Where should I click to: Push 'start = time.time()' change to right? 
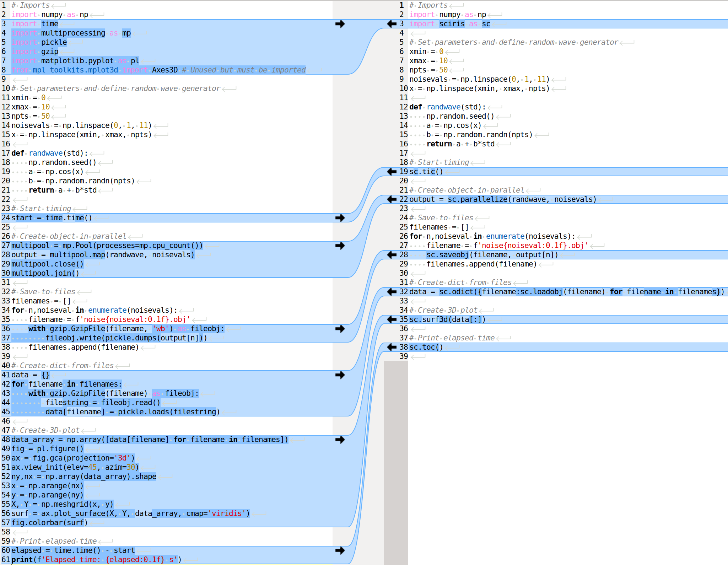coord(340,218)
